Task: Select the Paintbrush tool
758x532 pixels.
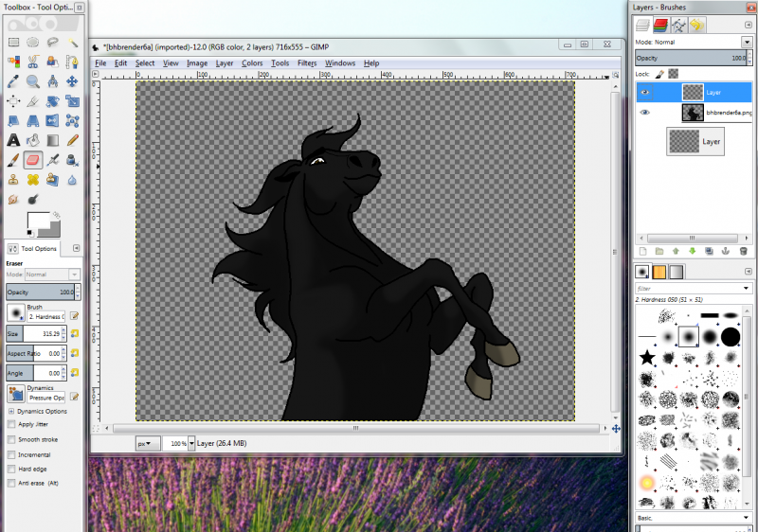Action: pyautogui.click(x=13, y=160)
